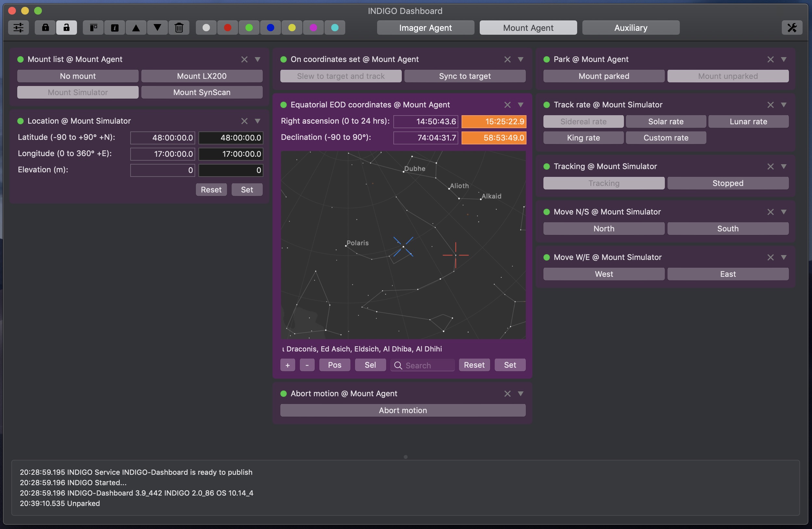
Task: Expand Location panel dropdown arrow
Action: pos(258,121)
